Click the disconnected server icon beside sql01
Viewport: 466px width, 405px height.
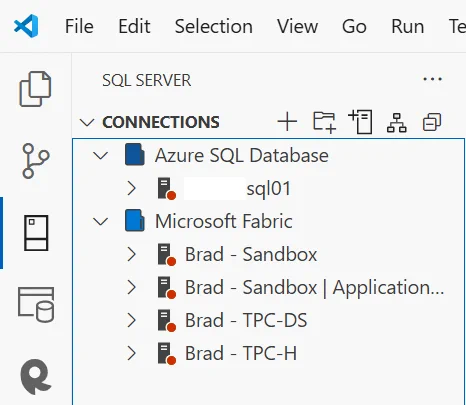pos(166,189)
